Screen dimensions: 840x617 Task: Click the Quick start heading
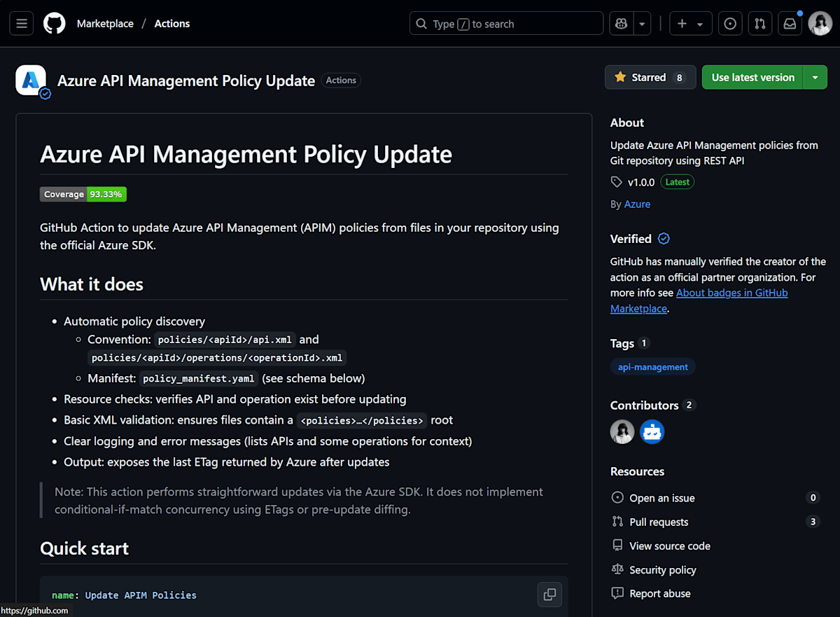pyautogui.click(x=85, y=548)
